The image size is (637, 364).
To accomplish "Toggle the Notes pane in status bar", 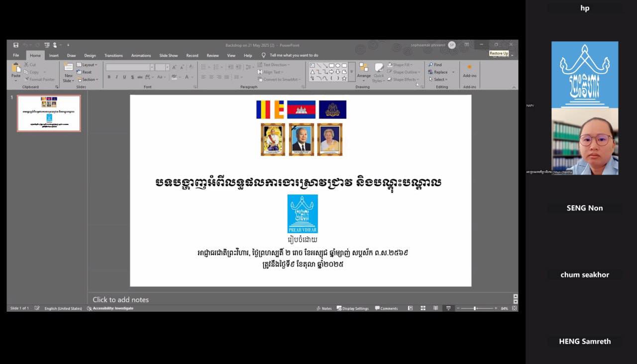I will [324, 308].
